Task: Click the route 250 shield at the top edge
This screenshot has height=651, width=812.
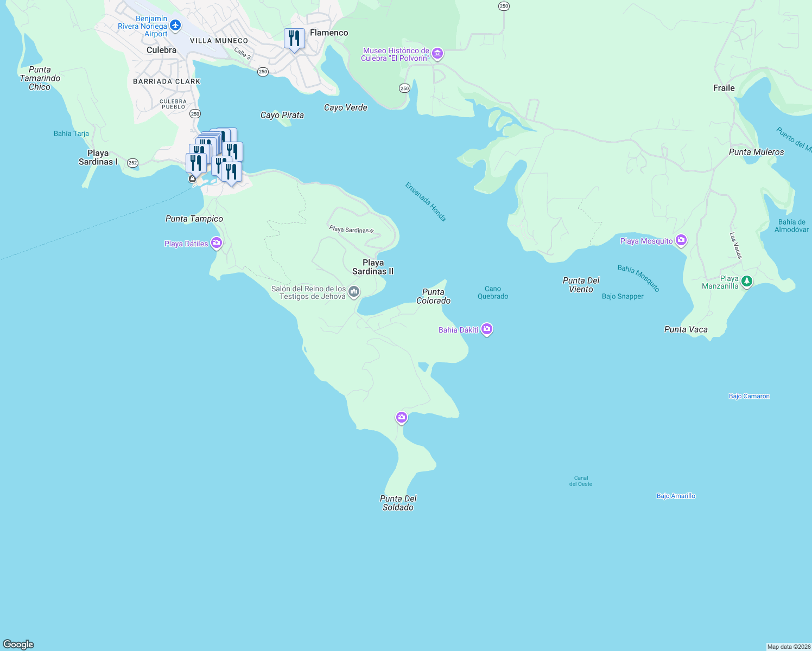Action: [x=504, y=6]
